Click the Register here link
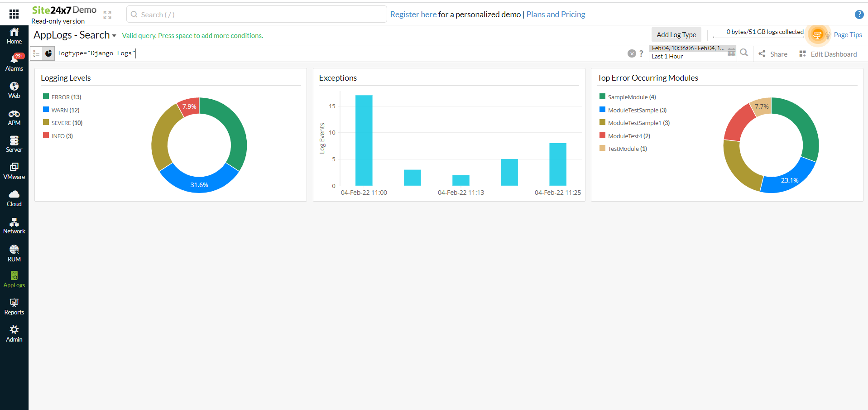This screenshot has height=410, width=868. click(x=413, y=14)
